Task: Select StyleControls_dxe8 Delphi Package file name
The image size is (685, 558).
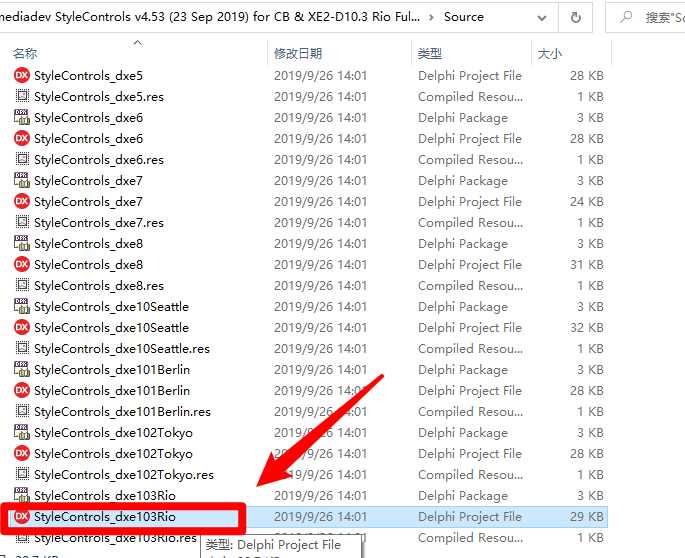Action: tap(88, 243)
